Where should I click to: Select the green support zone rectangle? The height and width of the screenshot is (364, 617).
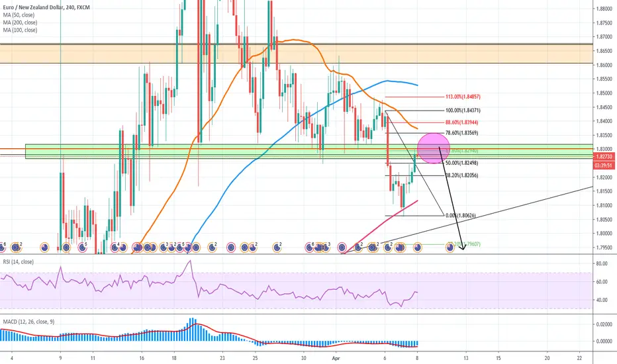[309, 152]
